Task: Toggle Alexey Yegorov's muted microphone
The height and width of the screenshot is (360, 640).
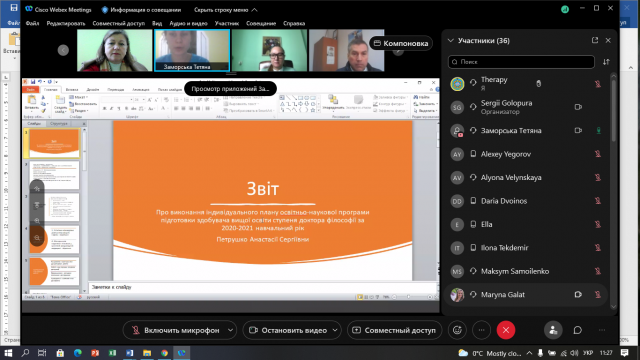Action: click(598, 154)
